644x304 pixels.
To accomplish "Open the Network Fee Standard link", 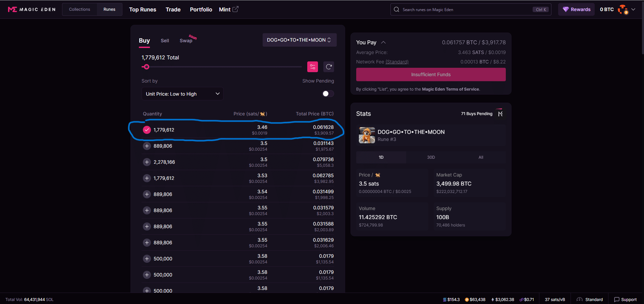I will [397, 62].
